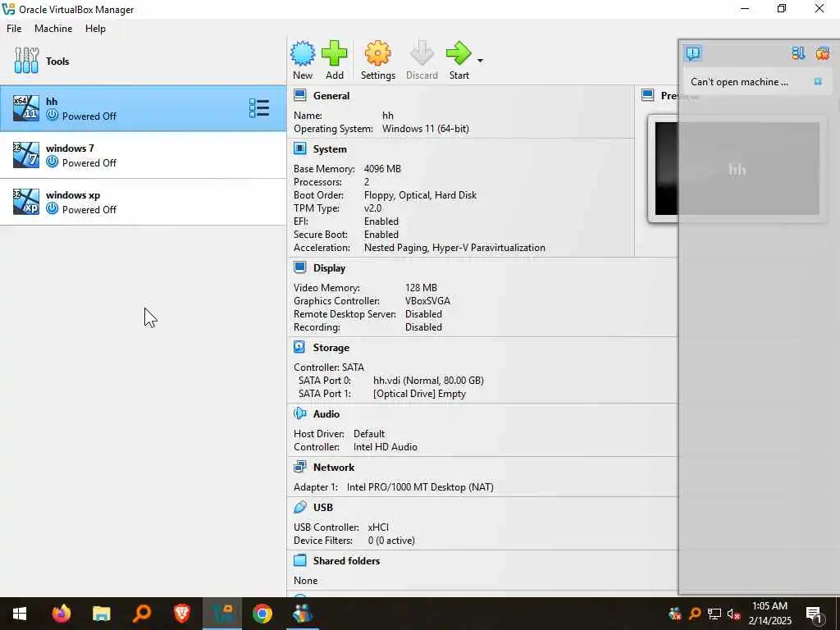Click the Network section adapter icon
The width and height of the screenshot is (840, 630).
[300, 467]
